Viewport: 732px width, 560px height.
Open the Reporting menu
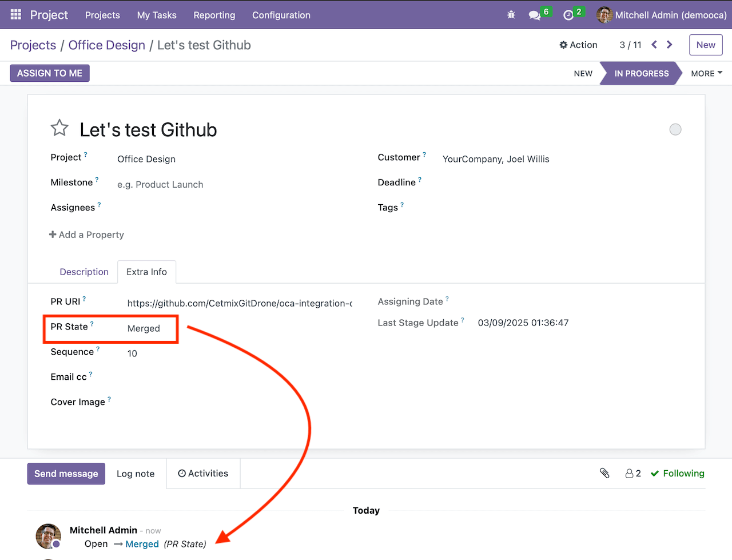click(214, 15)
